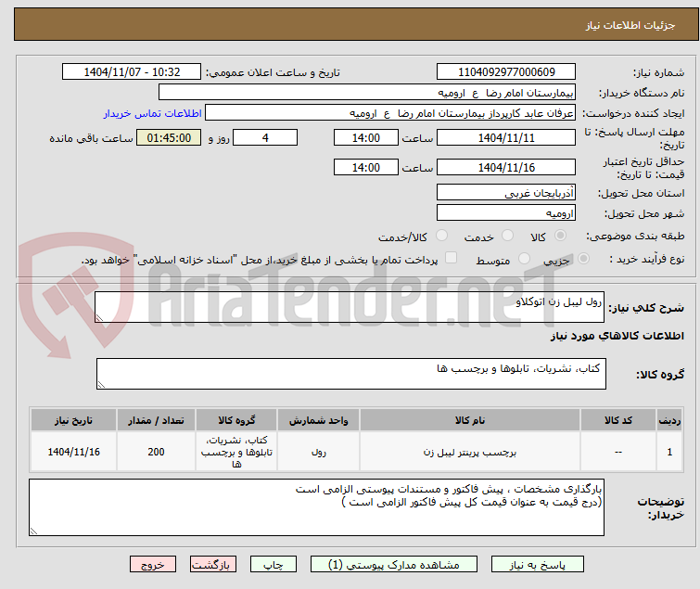
Task: Click the ساعت باقی مانده label
Action: point(91,138)
